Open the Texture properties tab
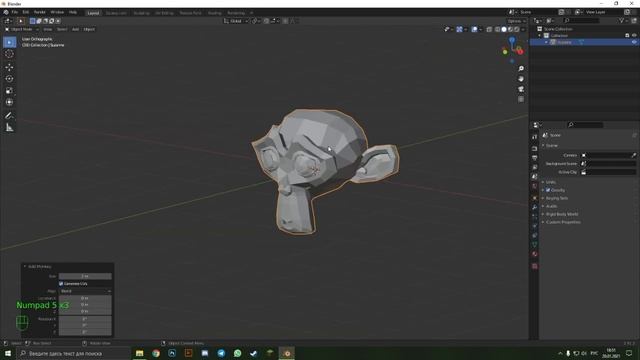This screenshot has height=360, width=640. coord(535,266)
